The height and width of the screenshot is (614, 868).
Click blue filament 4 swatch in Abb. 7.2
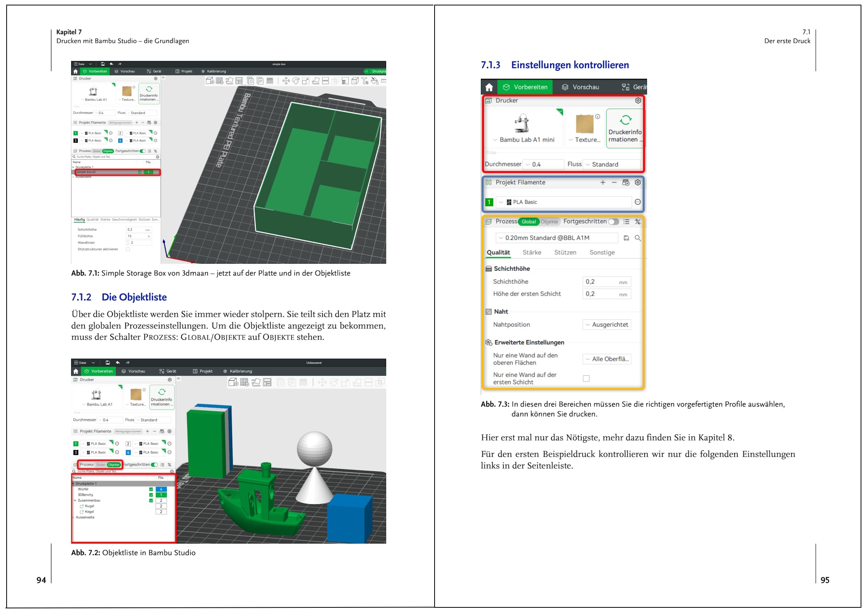[x=128, y=453]
